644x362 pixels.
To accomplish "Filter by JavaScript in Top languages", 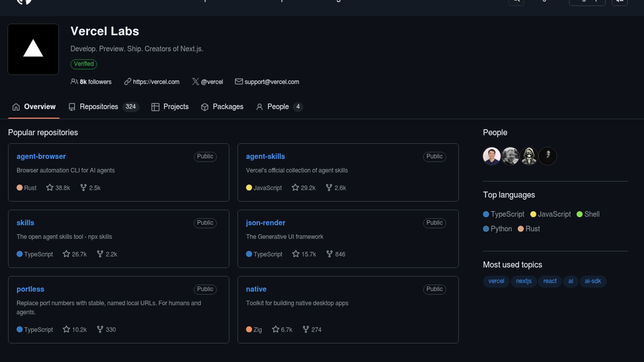I will (x=550, y=214).
